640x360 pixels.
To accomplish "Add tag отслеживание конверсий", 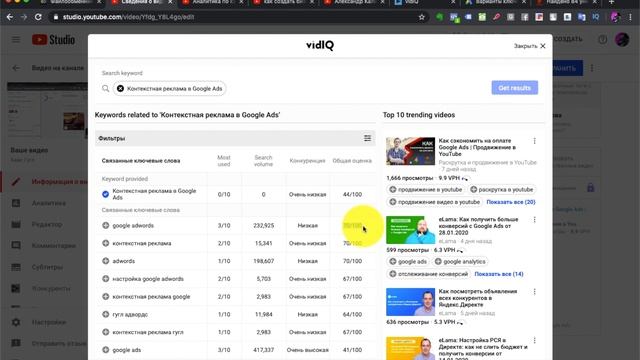I will pyautogui.click(x=429, y=274).
